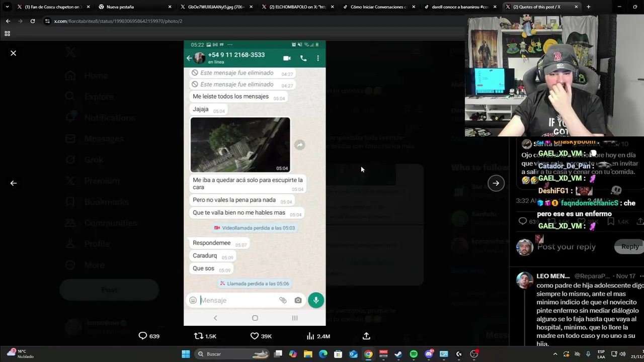Launch Copilot from the taskbar
The width and height of the screenshot is (644, 362).
tap(293, 354)
